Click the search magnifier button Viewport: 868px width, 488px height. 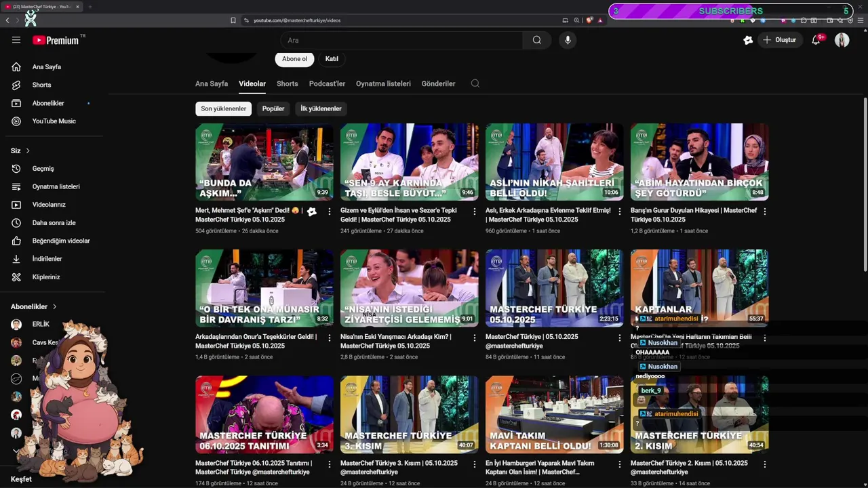point(536,40)
